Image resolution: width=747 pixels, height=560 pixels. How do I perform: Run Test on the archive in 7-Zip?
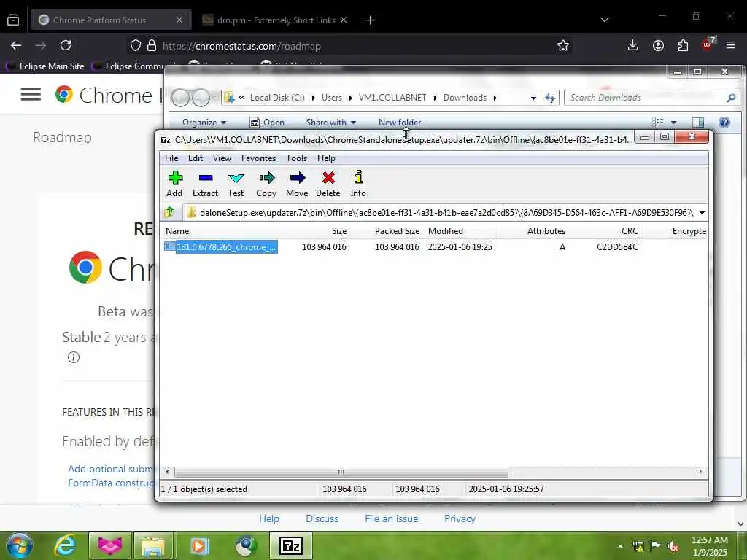coord(236,183)
